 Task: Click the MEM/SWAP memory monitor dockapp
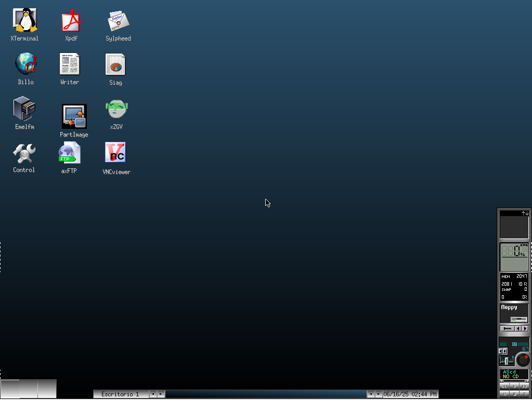(x=514, y=287)
